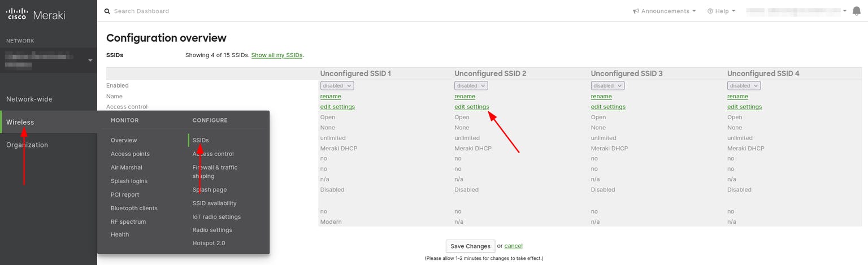The width and height of the screenshot is (868, 265).
Task: Click Show all my SSIDs link
Action: point(276,55)
